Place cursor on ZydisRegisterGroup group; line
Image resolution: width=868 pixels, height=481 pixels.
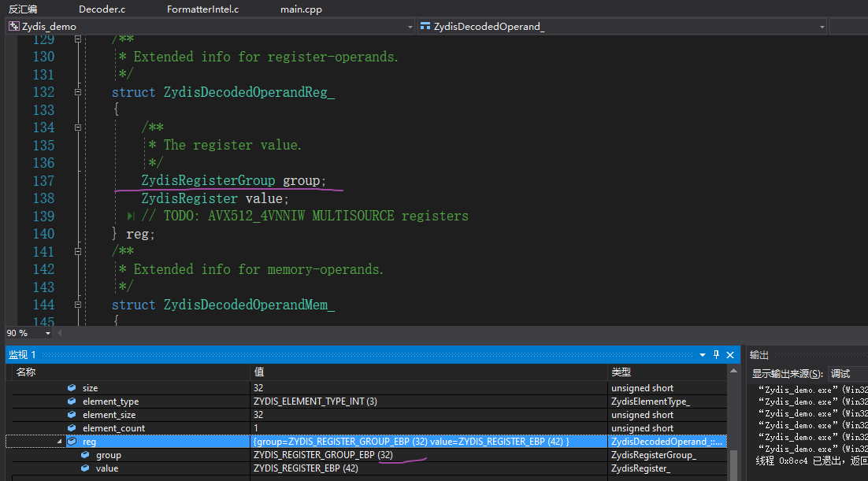point(233,181)
